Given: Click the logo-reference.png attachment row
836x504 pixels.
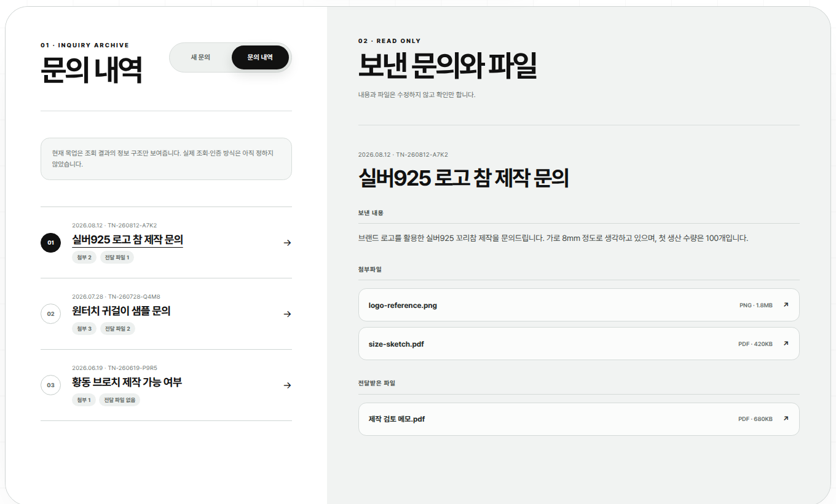Looking at the screenshot, I should [x=578, y=305].
